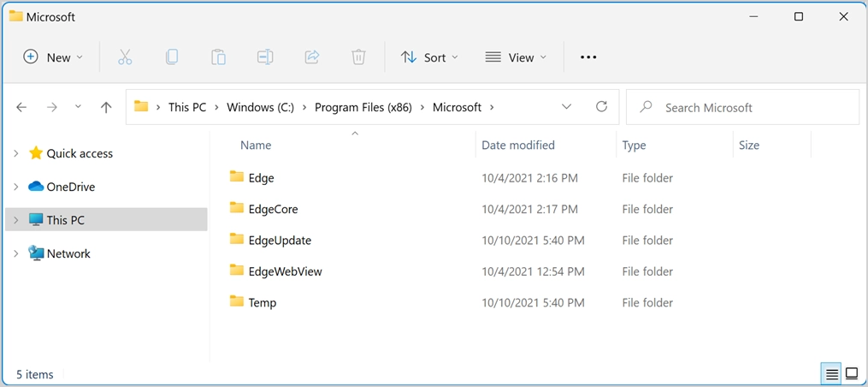Click the Share icon in toolbar
This screenshot has height=387, width=868.
312,57
